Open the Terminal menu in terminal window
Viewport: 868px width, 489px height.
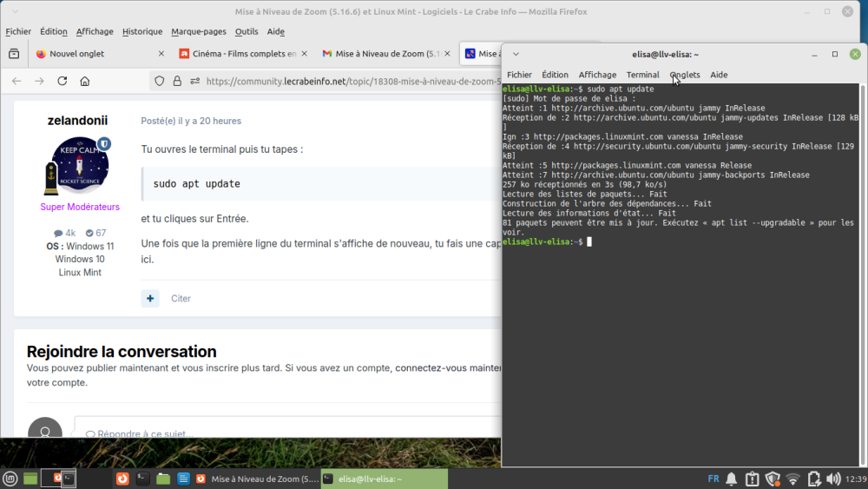643,75
